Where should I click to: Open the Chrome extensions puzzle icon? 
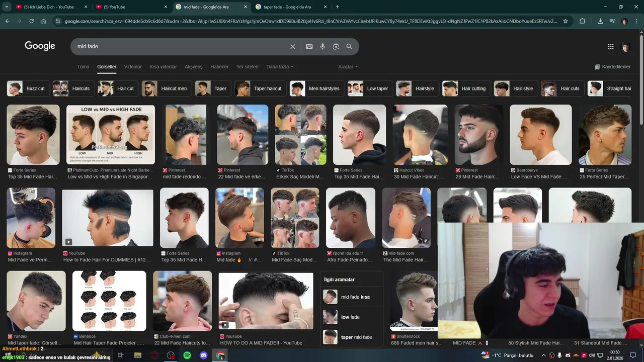pos(583,21)
